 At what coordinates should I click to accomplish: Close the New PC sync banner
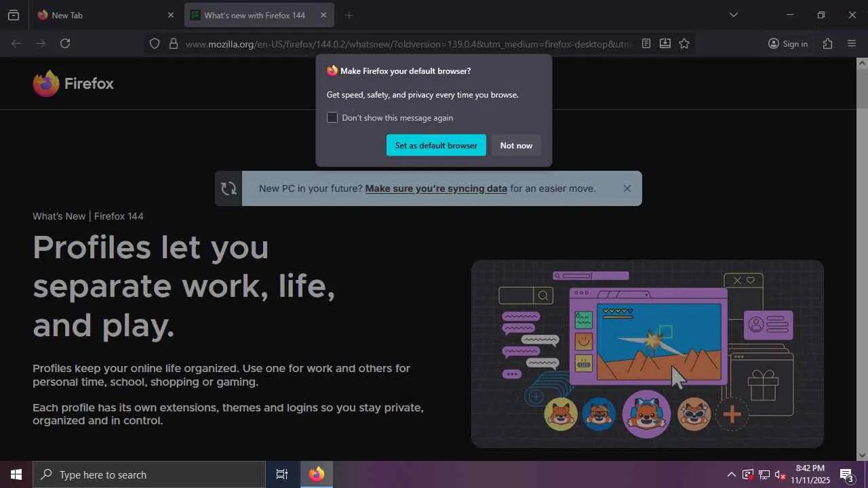pyautogui.click(x=627, y=188)
